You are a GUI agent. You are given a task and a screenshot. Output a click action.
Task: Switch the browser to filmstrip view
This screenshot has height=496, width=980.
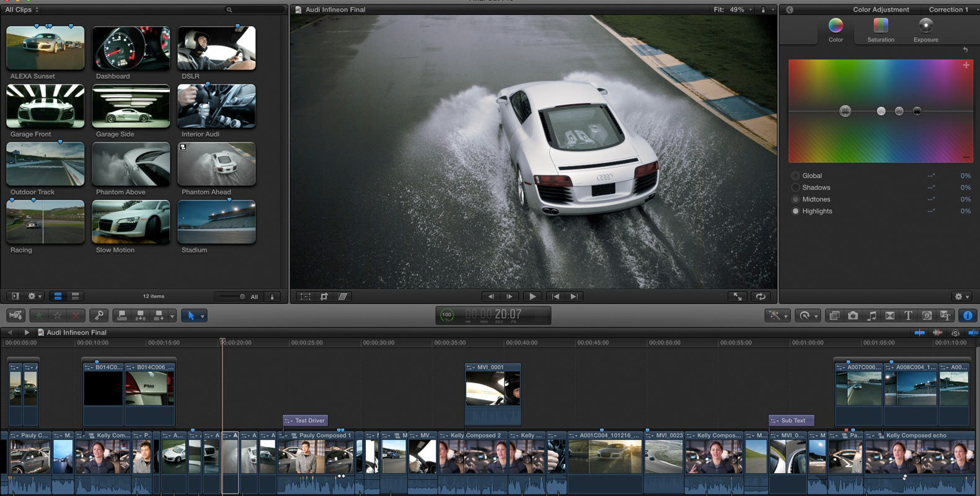coord(58,296)
